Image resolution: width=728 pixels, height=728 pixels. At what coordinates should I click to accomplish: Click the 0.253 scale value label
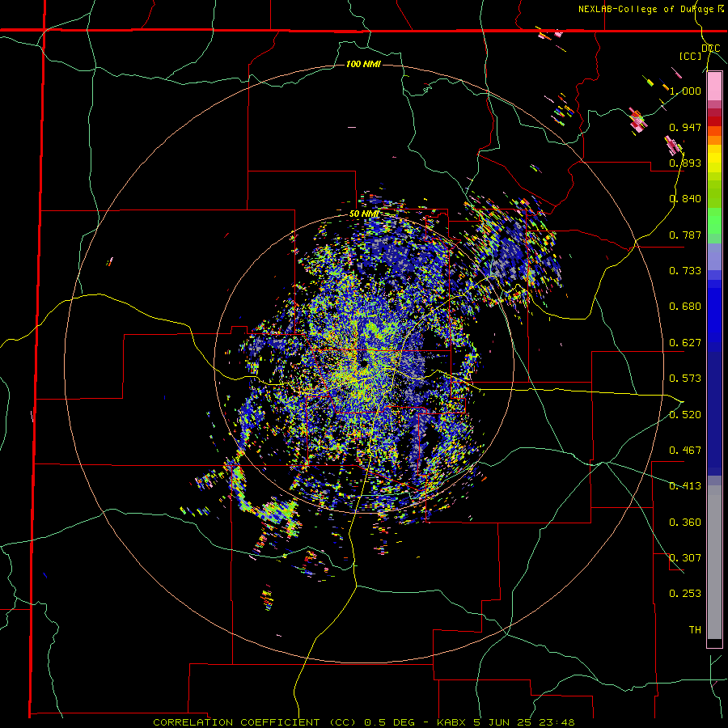coord(685,594)
